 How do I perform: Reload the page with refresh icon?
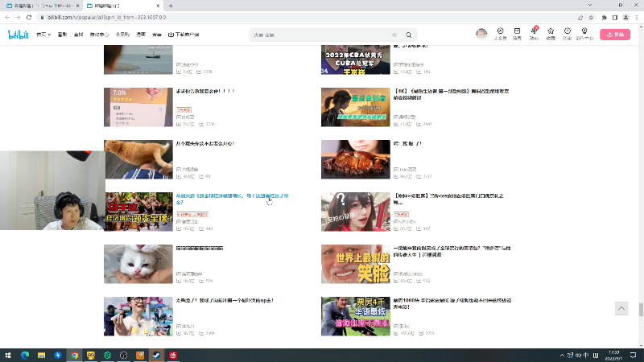29,17
